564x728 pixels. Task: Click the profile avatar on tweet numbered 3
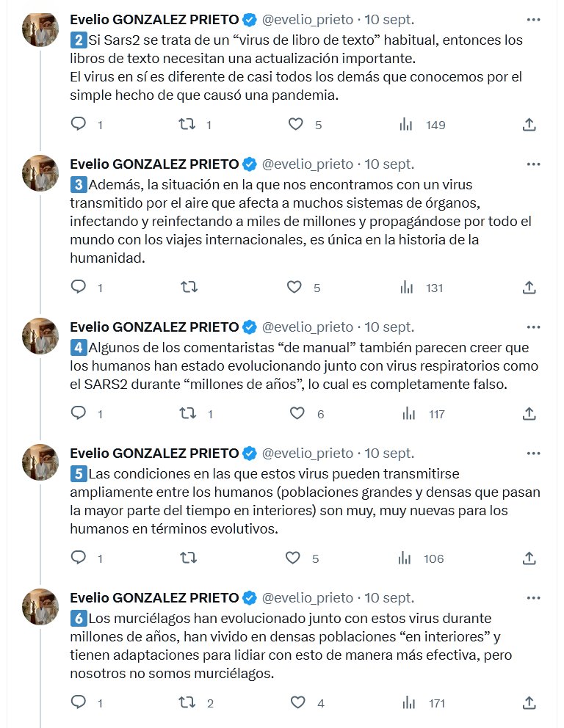[x=40, y=173]
